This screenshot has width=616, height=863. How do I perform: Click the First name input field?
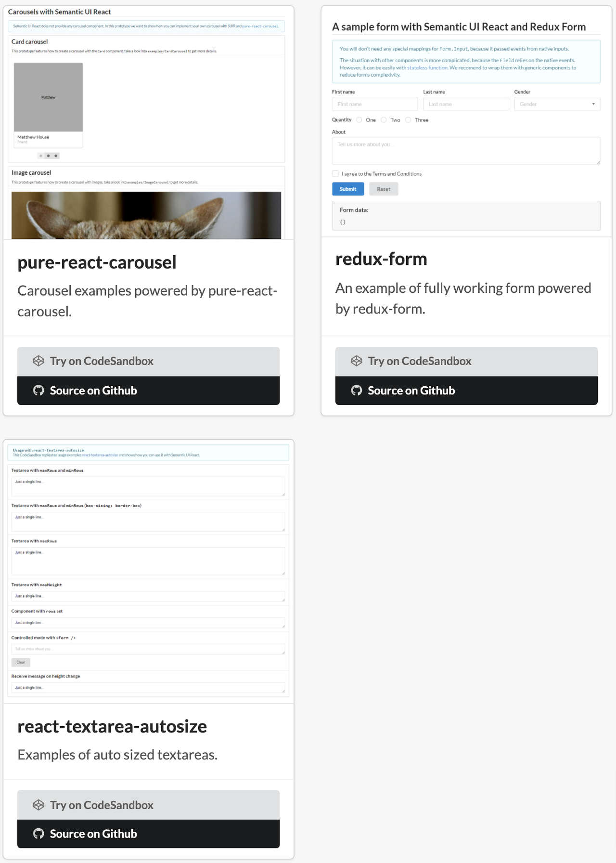(375, 104)
